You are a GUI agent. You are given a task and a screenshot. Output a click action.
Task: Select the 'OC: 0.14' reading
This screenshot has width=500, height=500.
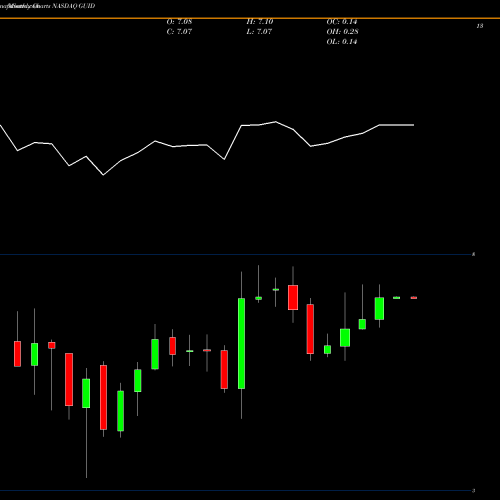(x=342, y=22)
